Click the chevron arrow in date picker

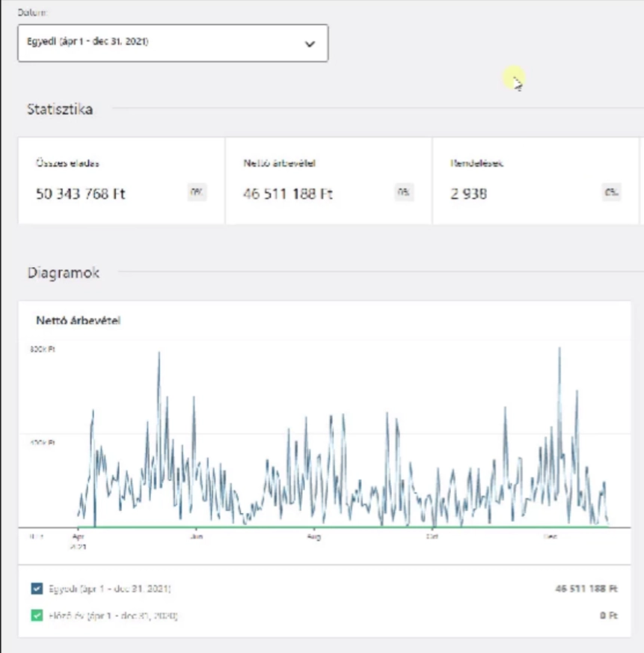click(x=310, y=43)
